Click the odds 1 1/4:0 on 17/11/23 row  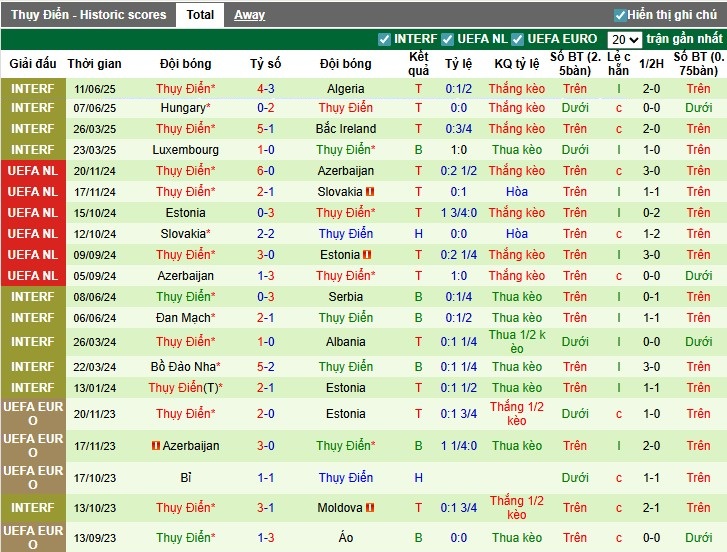pos(459,445)
